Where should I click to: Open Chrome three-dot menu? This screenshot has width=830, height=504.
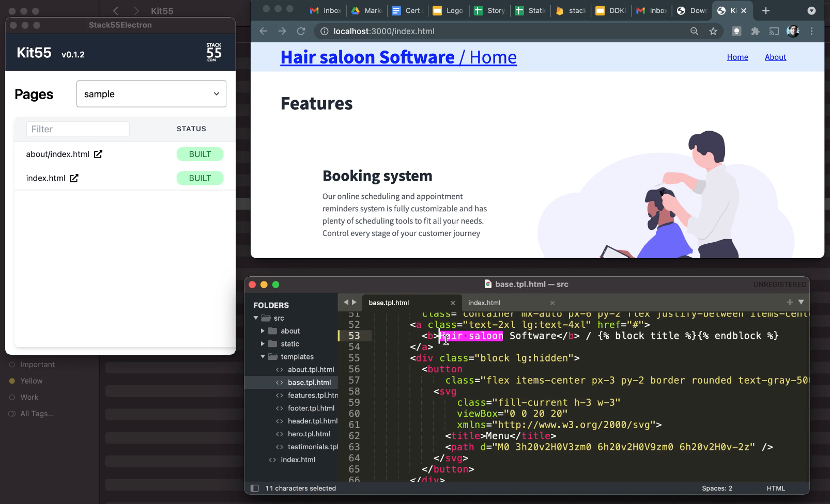812,31
